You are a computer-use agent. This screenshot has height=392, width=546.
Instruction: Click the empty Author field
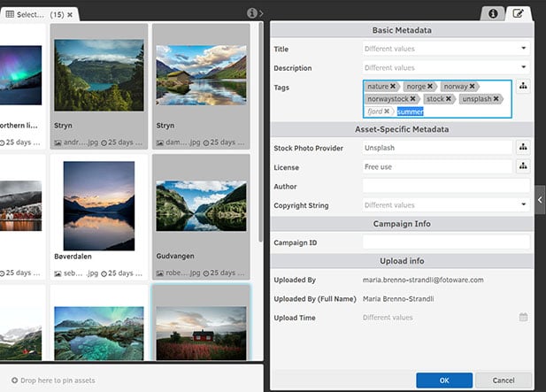446,186
